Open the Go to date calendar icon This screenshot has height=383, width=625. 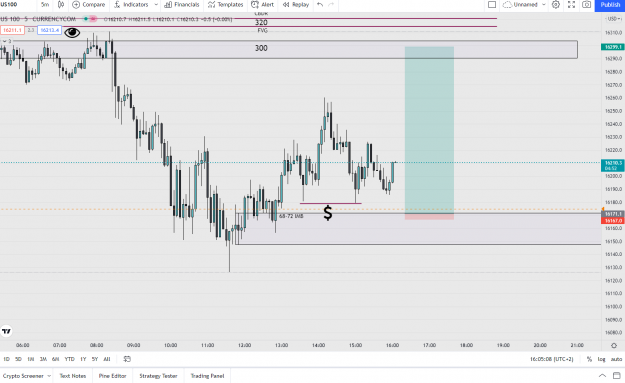click(x=127, y=359)
